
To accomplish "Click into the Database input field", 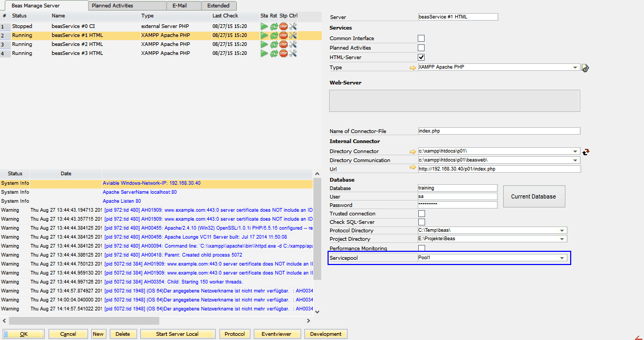I will 457,188.
